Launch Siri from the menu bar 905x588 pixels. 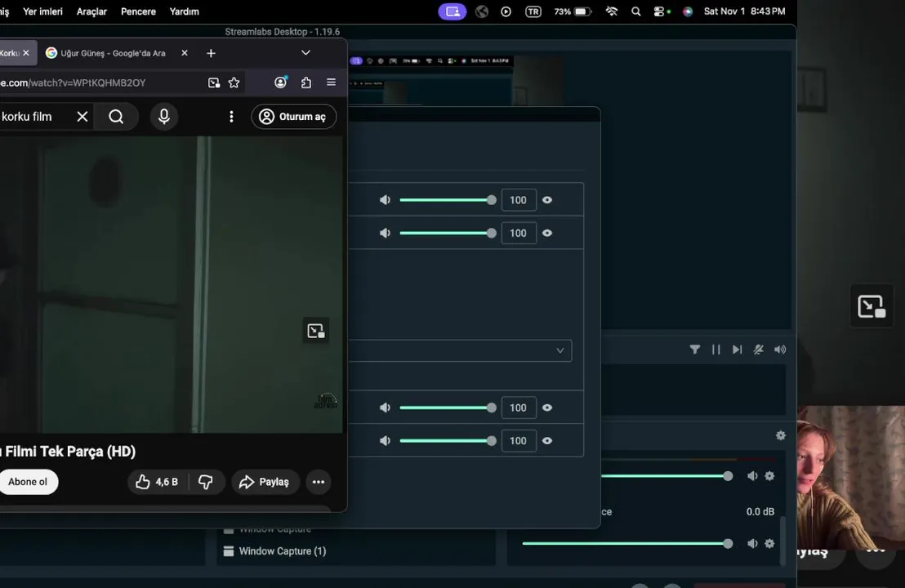pos(688,11)
